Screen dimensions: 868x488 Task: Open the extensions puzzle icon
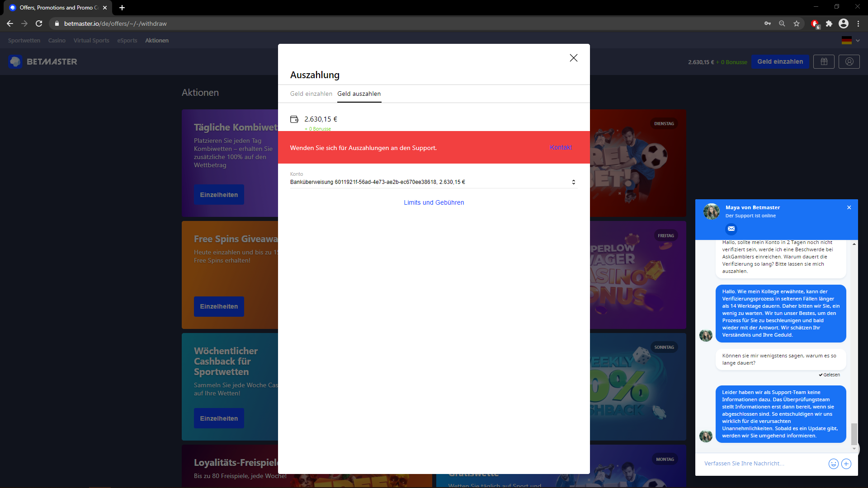pos(829,23)
